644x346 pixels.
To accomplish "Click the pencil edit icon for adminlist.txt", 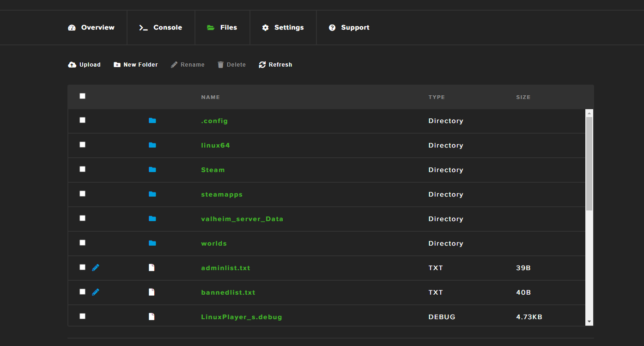I will pyautogui.click(x=96, y=267).
